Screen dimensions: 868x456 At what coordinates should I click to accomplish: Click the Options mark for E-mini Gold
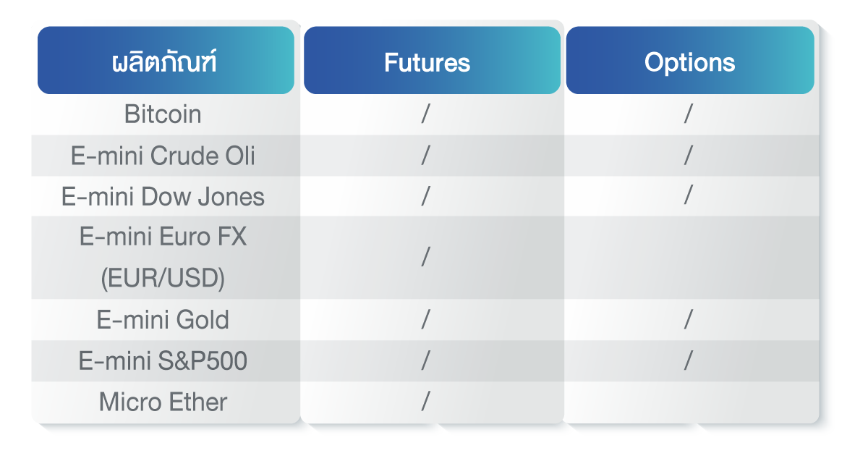coord(689,319)
